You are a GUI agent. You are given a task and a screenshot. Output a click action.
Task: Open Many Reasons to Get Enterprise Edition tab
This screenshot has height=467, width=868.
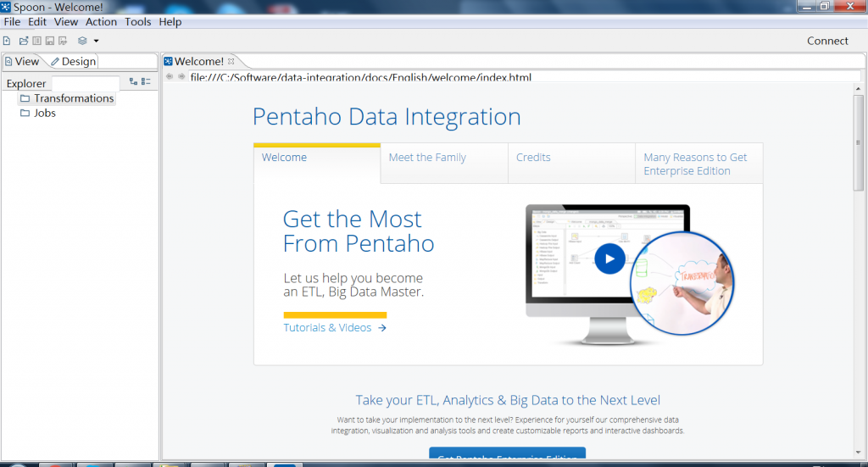point(699,164)
